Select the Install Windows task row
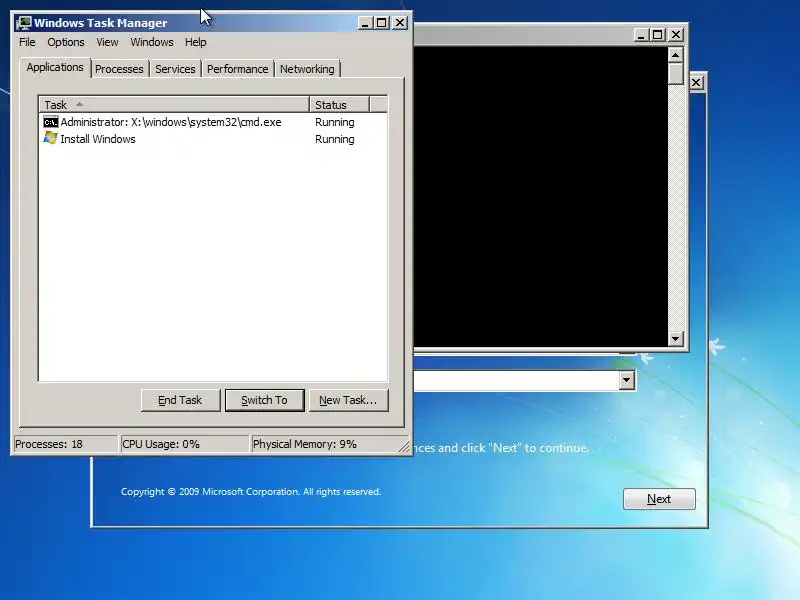800x600 pixels. (x=213, y=139)
